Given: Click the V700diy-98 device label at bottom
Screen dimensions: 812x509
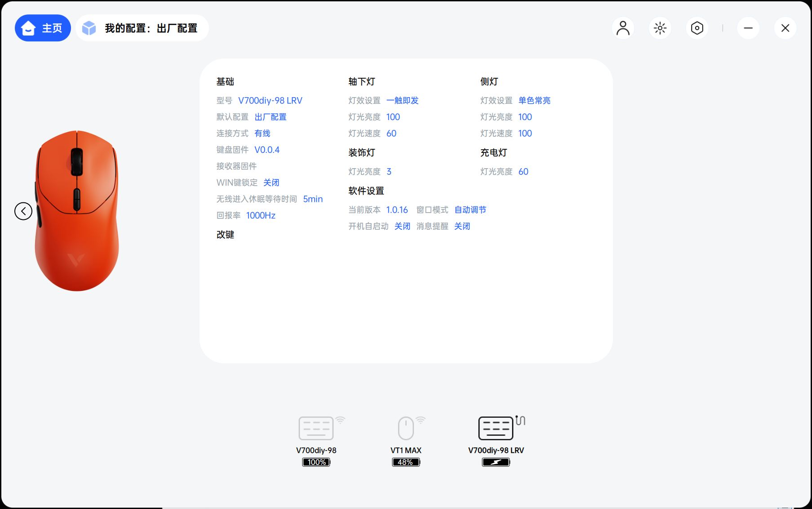Looking at the screenshot, I should tap(316, 450).
